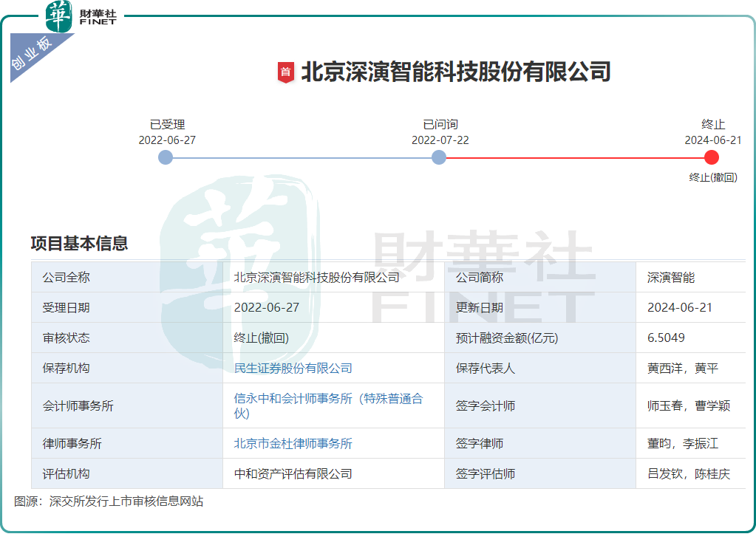Click the 项目基本信息 section heading
The image size is (756, 548).
tap(79, 244)
